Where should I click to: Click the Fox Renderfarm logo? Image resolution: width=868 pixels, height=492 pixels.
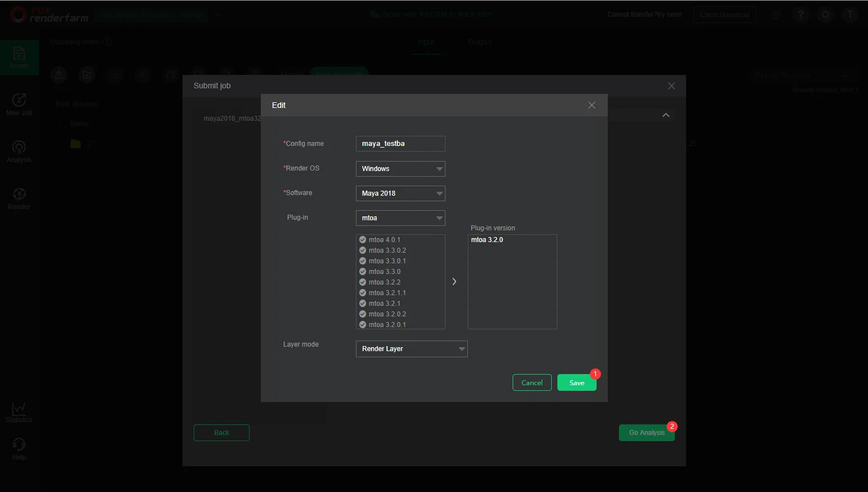pos(49,15)
